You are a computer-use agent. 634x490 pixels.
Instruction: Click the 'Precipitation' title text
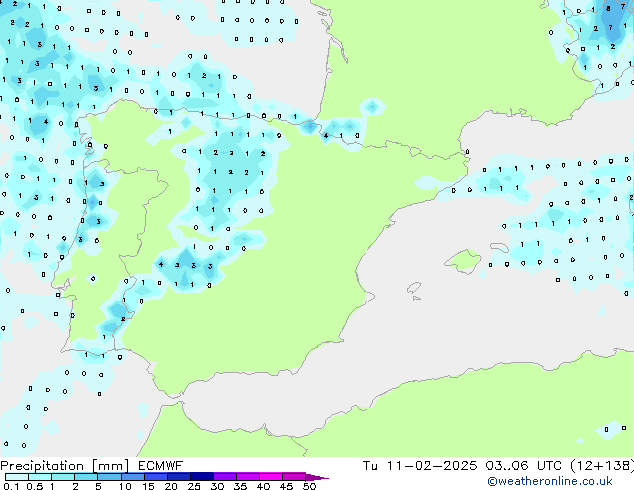[42, 466]
